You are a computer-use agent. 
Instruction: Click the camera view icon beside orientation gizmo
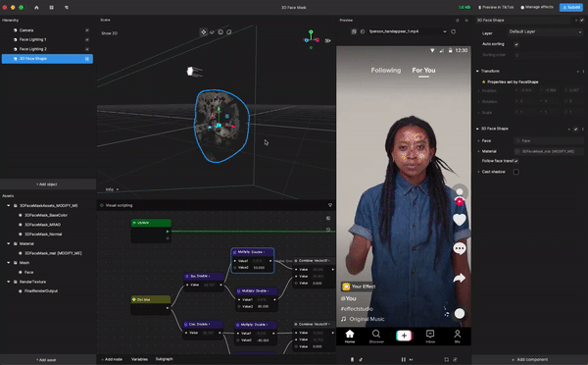[x=327, y=40]
